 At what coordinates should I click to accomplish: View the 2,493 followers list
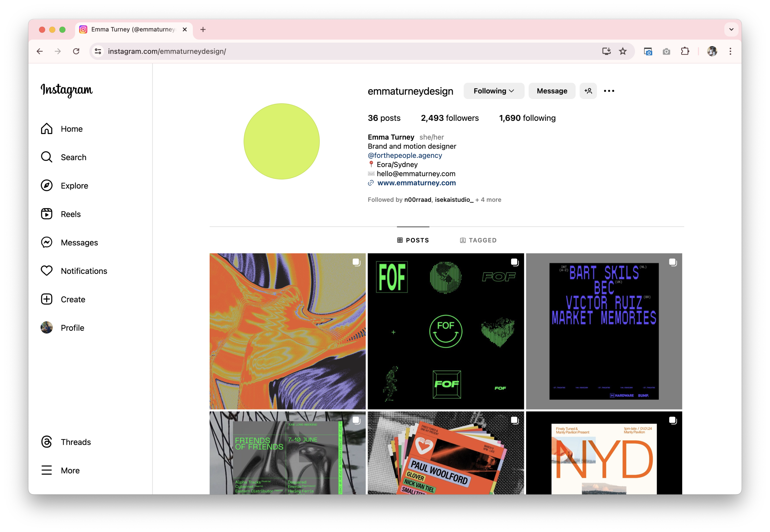coord(450,118)
